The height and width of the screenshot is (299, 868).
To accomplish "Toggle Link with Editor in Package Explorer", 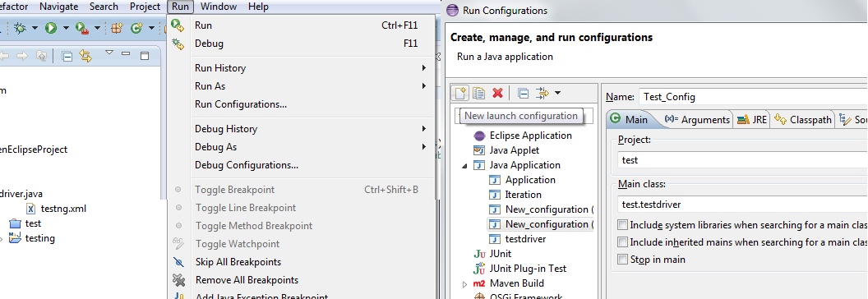I will [85, 56].
